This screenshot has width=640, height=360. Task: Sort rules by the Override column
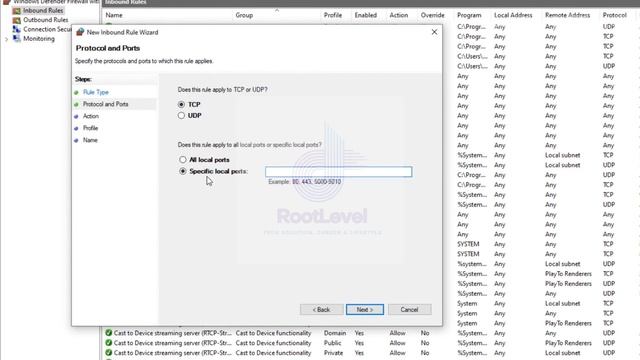click(x=432, y=15)
